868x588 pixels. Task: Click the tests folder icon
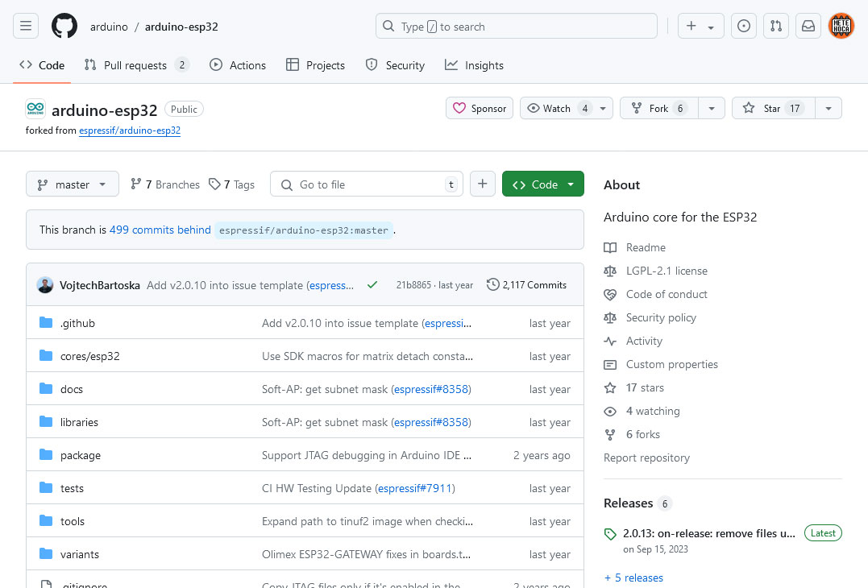point(46,488)
